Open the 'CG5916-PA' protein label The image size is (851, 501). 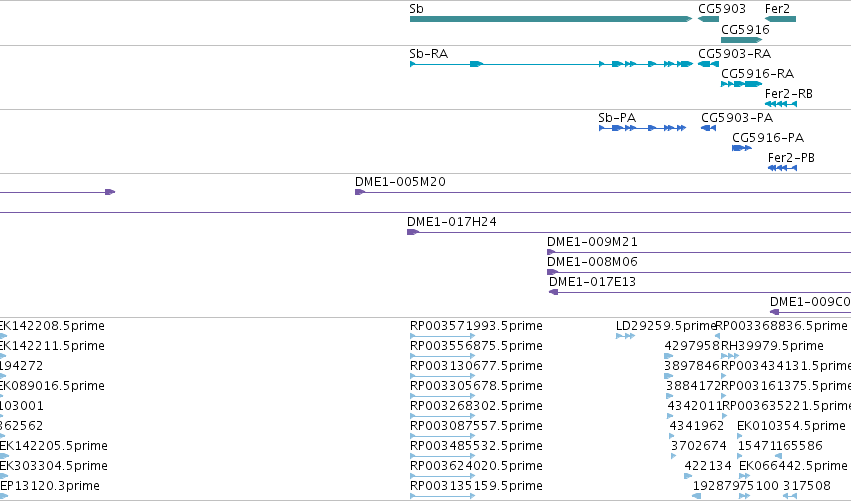(x=768, y=138)
